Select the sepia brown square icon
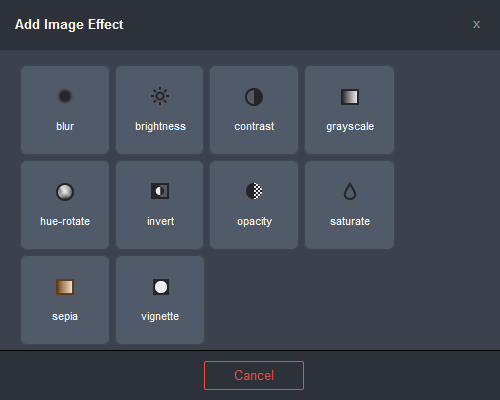500x400 pixels. (65, 287)
